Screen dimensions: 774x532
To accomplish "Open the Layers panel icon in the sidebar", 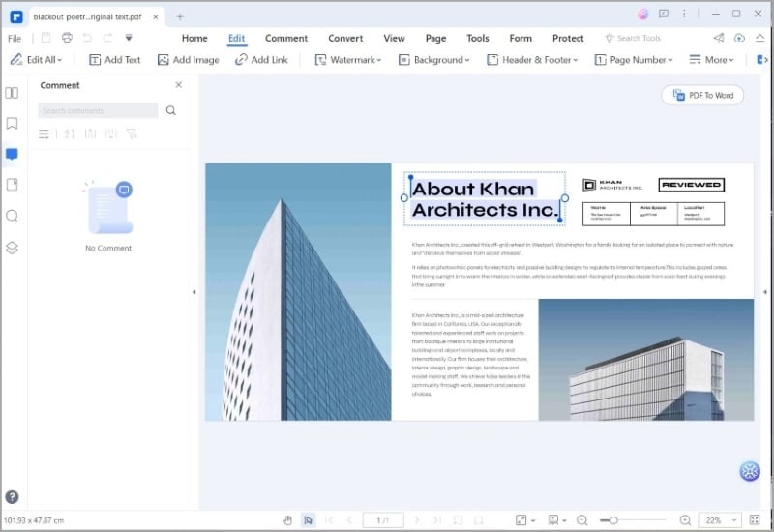I will click(x=12, y=247).
